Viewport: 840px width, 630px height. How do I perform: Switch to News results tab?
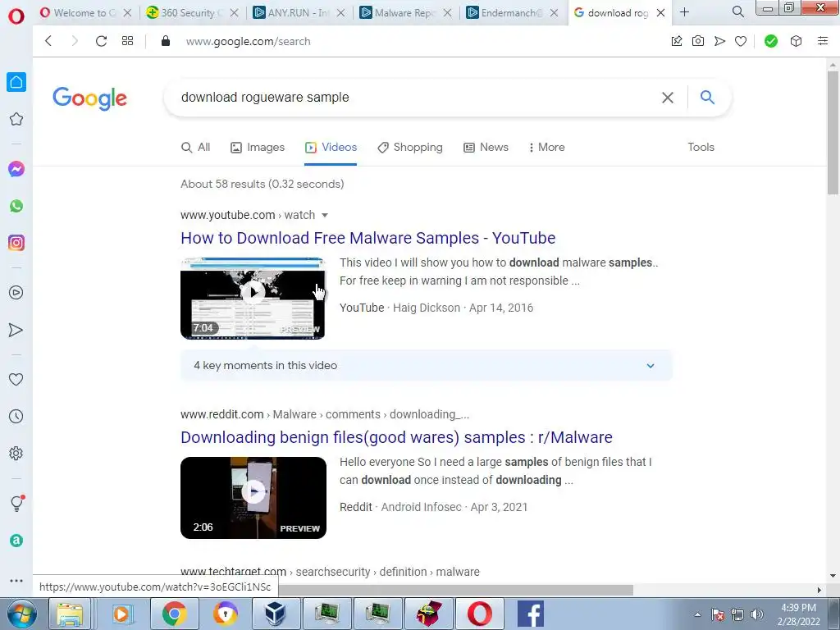coord(486,148)
